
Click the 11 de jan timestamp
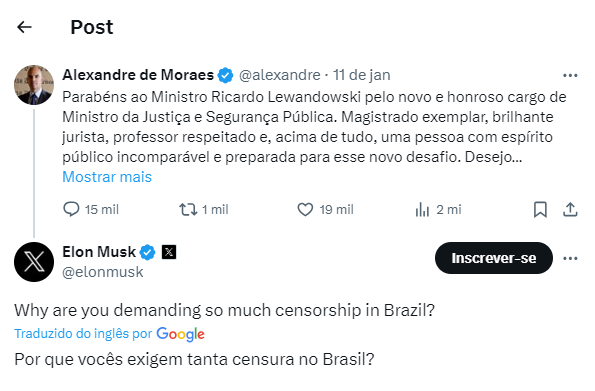tap(362, 75)
